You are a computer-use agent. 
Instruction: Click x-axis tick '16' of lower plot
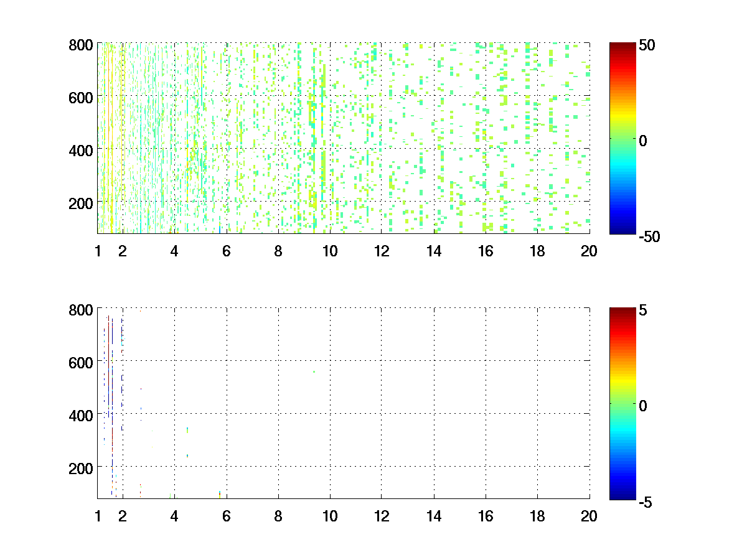(486, 516)
